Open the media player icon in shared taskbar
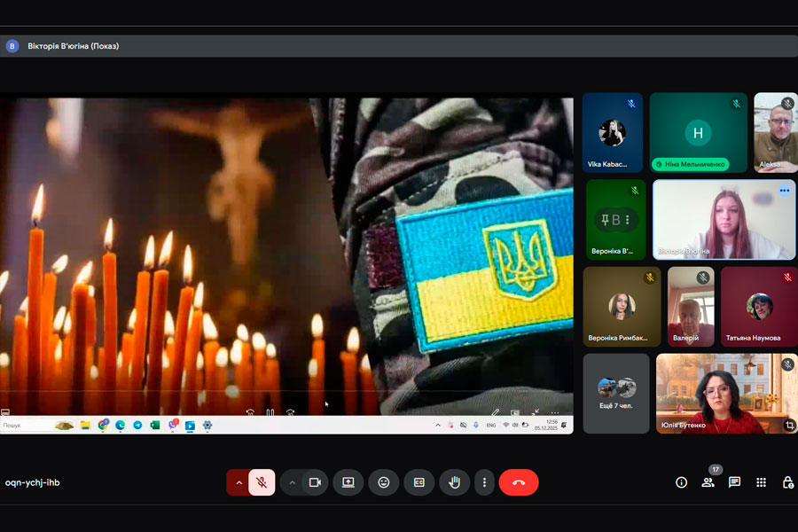This screenshot has width=798, height=532. click(190, 426)
